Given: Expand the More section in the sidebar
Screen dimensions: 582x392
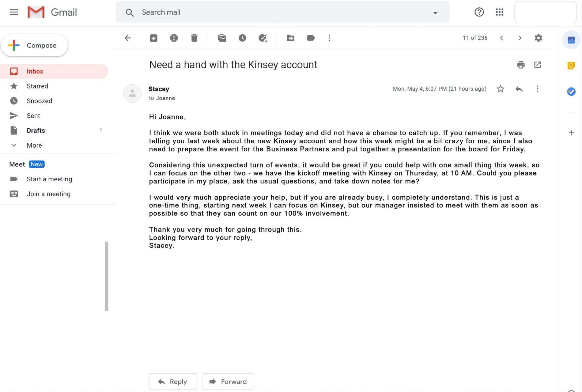Looking at the screenshot, I should (x=34, y=145).
